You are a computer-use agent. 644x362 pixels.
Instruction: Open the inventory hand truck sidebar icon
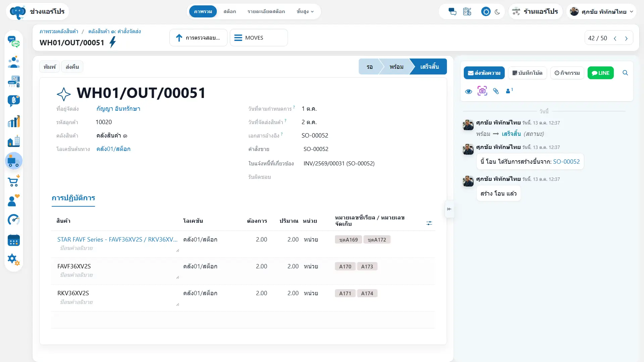(x=14, y=161)
